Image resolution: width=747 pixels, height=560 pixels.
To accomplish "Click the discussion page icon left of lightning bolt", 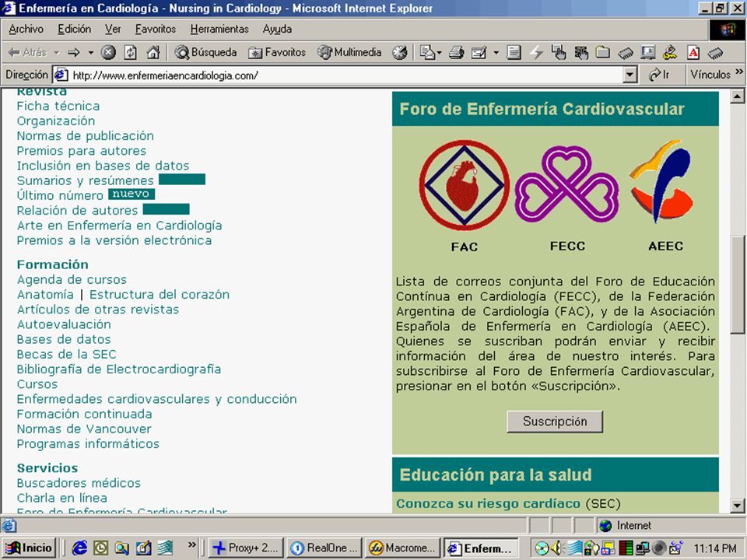I will (514, 52).
